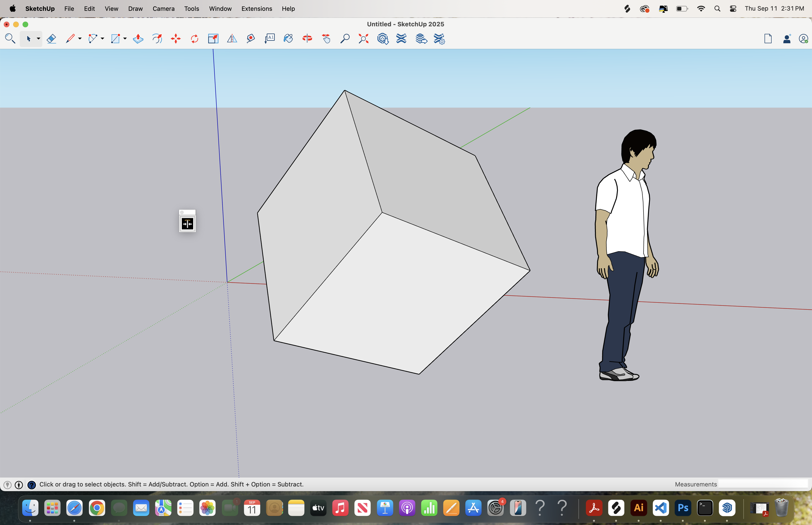This screenshot has width=812, height=525.
Task: Select the Move tool
Action: click(x=176, y=39)
